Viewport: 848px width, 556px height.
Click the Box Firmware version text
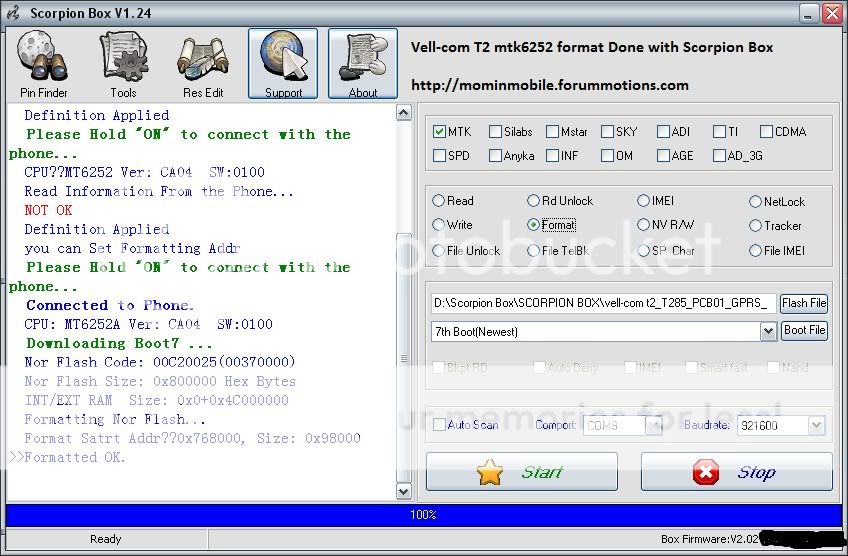710,539
